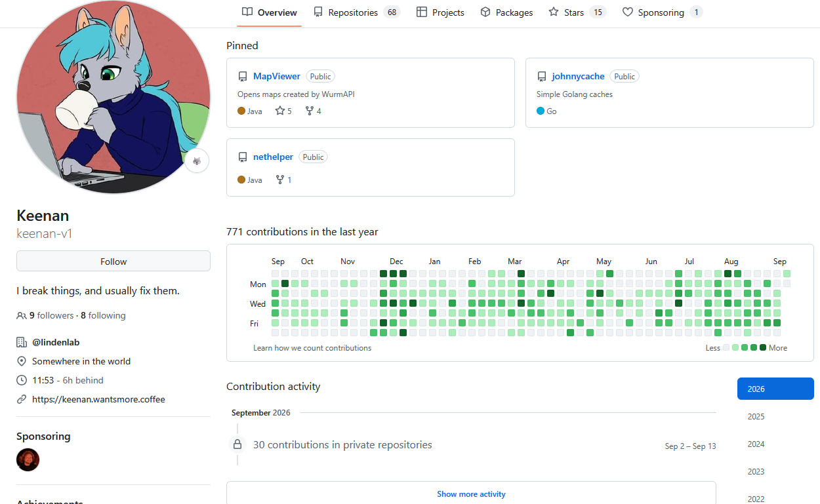Screen dimensions: 820x504
Task: Click the darkest green swatch in the legend
Action: 763,347
